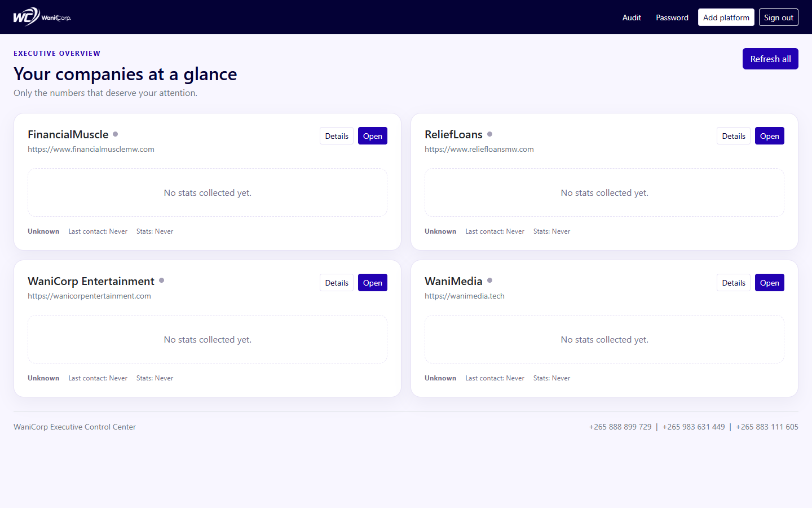Viewport: 812px width, 508px height.
Task: Click "Stats: Never" in FinancialMuscle card
Action: [155, 231]
